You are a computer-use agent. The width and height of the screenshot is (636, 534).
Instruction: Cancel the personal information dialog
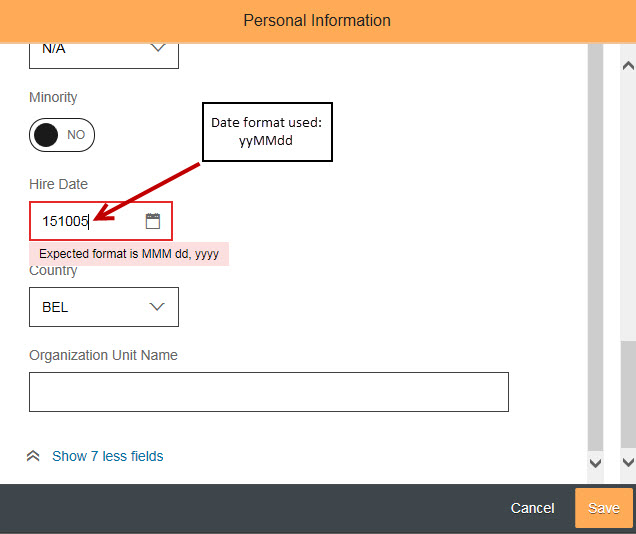click(532, 508)
